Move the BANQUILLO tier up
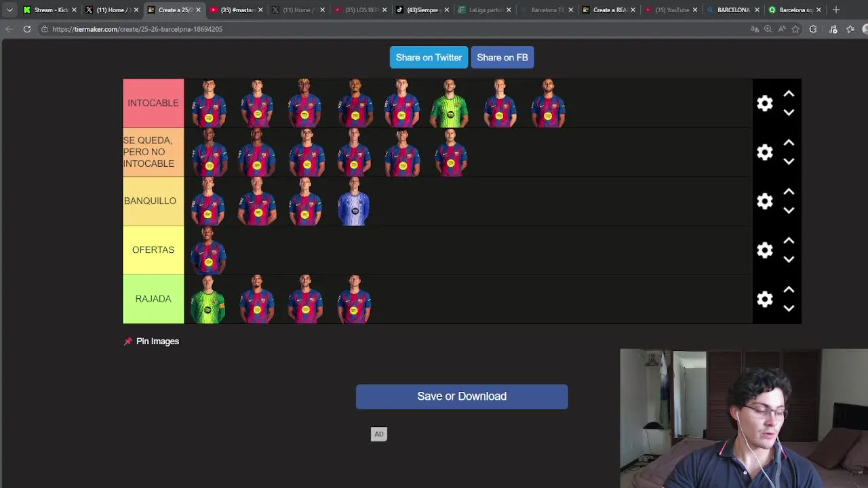868x488 pixels. pyautogui.click(x=789, y=192)
